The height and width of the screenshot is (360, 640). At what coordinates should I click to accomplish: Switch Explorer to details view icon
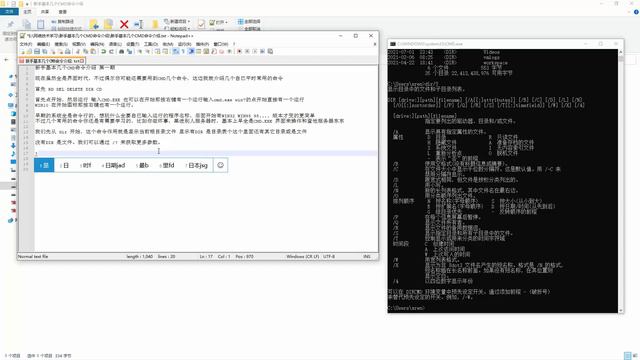(x=628, y=356)
